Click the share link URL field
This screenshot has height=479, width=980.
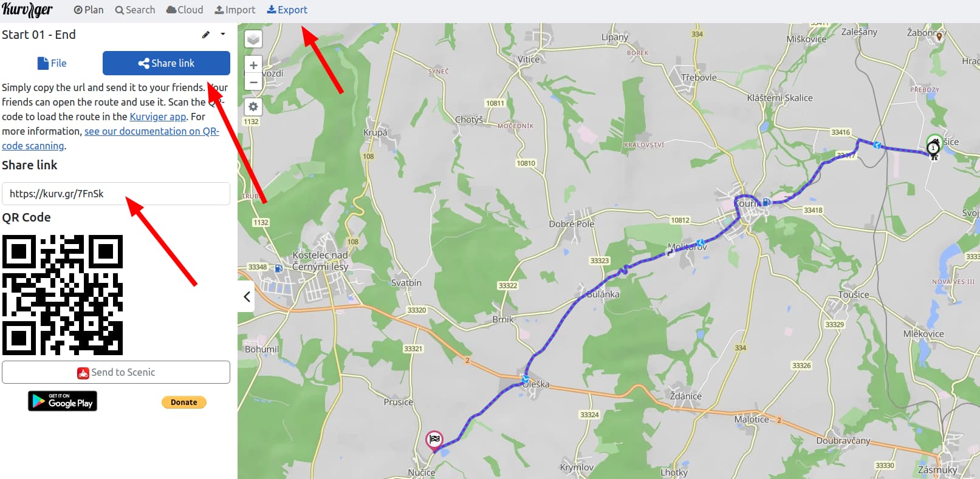coord(116,194)
